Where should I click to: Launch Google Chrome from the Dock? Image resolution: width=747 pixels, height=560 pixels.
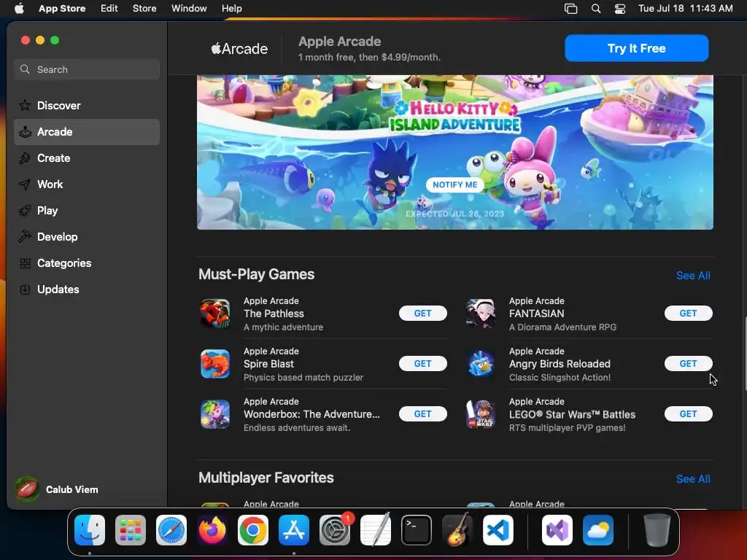(253, 530)
